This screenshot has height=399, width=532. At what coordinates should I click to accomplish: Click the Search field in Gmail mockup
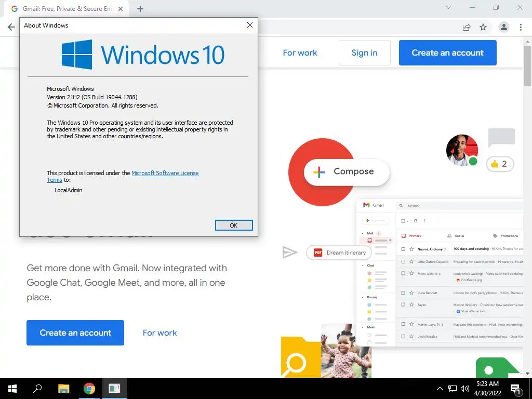pyautogui.click(x=460, y=206)
